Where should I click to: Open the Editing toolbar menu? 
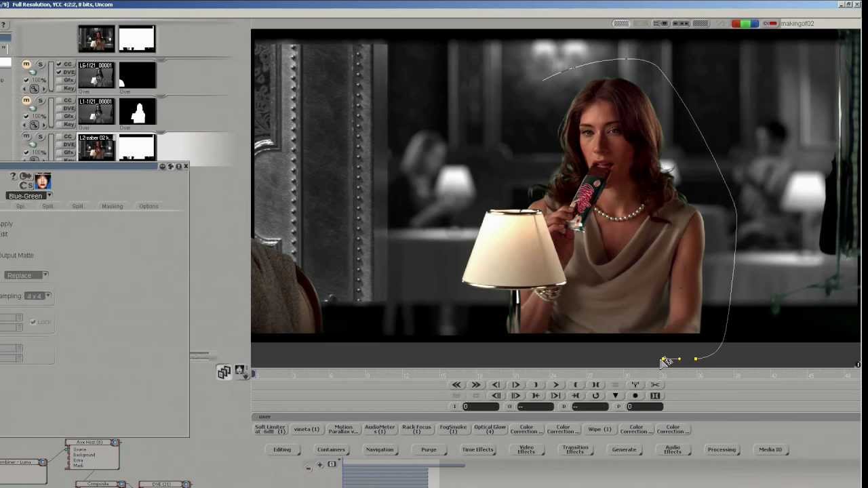click(x=282, y=449)
